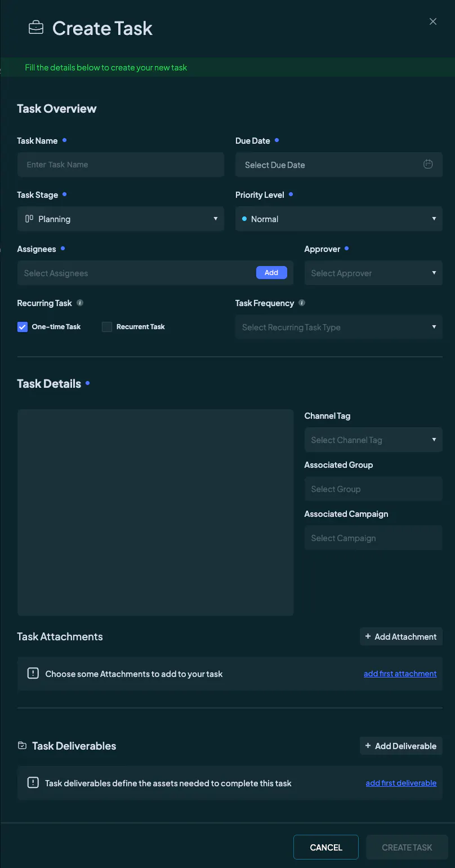Cancel task creation
The height and width of the screenshot is (868, 455).
[326, 847]
